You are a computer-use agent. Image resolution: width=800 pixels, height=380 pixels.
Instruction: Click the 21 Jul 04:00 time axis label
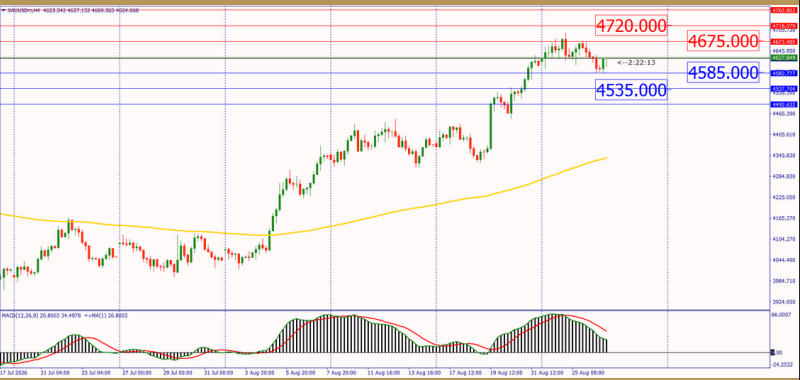tap(54, 372)
